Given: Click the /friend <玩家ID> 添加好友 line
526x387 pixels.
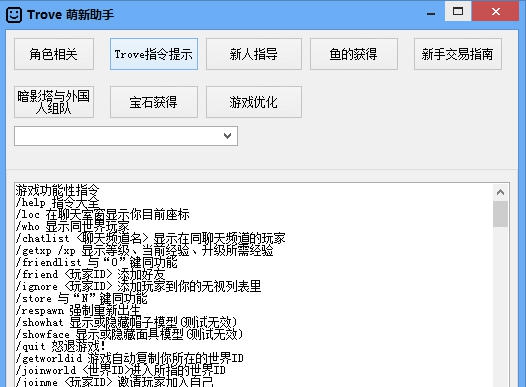Looking at the screenshot, I should pyautogui.click(x=90, y=275).
